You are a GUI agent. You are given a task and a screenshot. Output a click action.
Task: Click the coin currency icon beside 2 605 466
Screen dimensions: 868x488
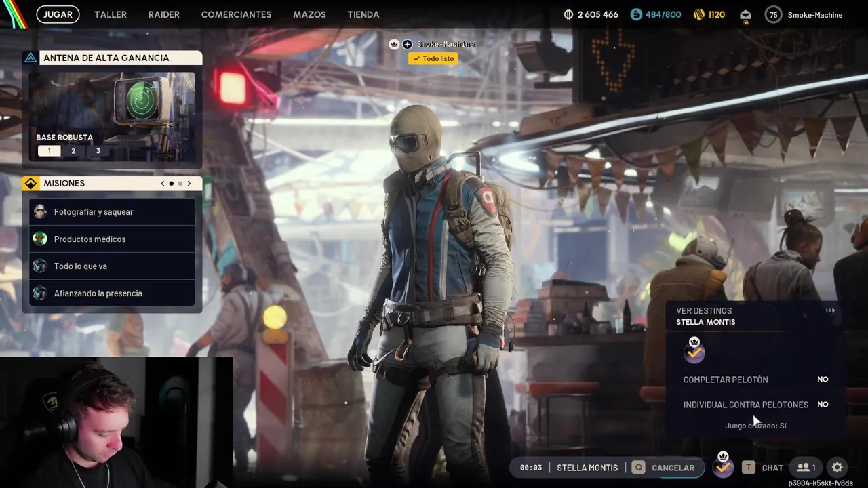point(568,14)
